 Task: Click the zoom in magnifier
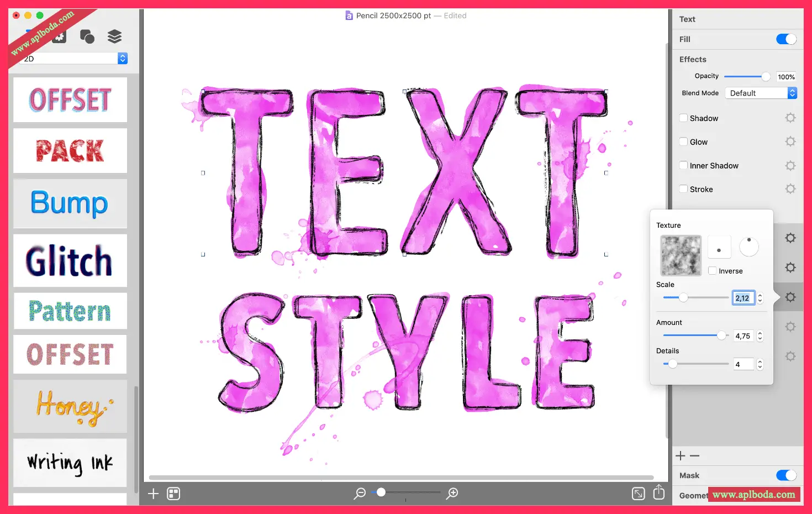pos(452,493)
